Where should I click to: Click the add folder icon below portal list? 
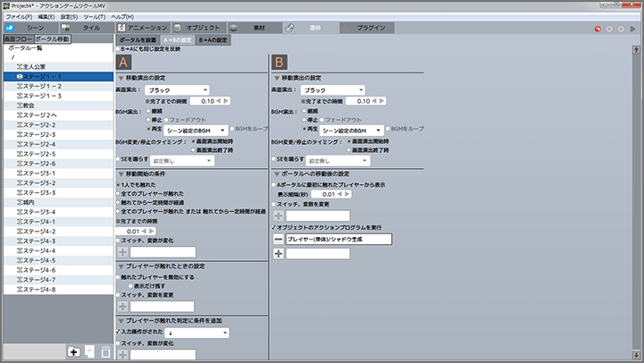pos(72,352)
